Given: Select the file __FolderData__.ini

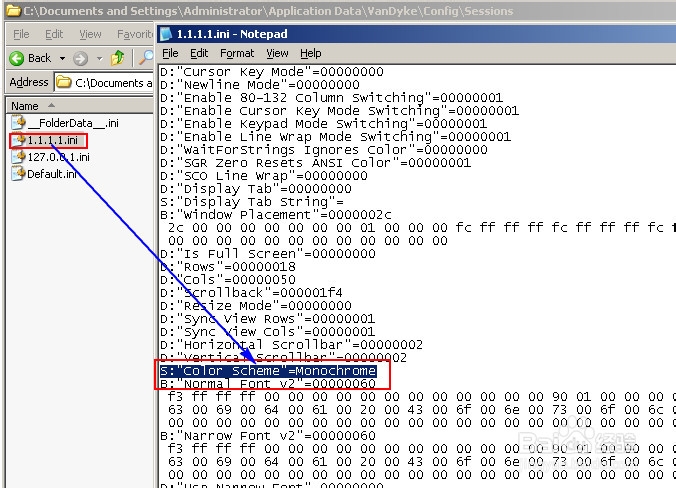Looking at the screenshot, I should coord(72,123).
